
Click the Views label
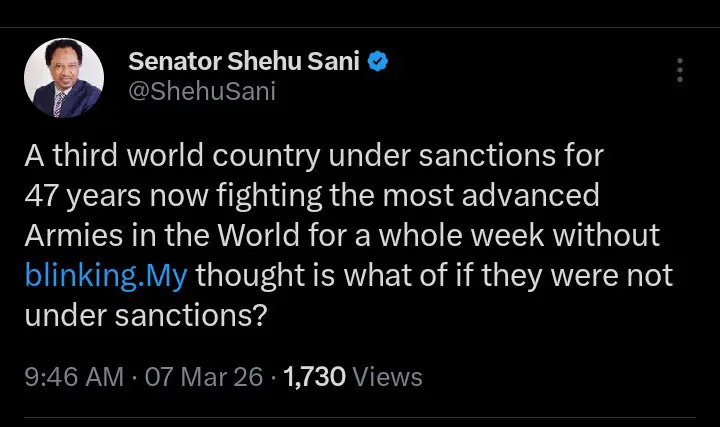387,377
